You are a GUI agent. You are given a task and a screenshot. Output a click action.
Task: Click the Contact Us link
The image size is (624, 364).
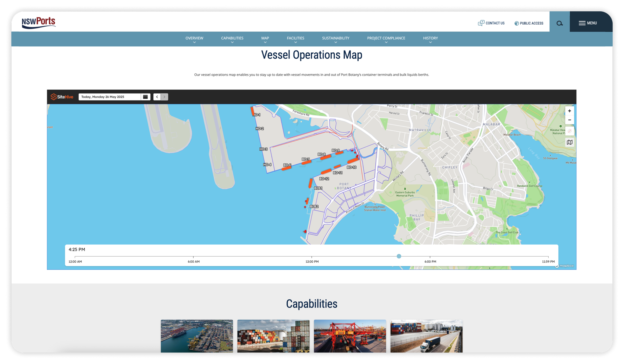[x=491, y=23]
